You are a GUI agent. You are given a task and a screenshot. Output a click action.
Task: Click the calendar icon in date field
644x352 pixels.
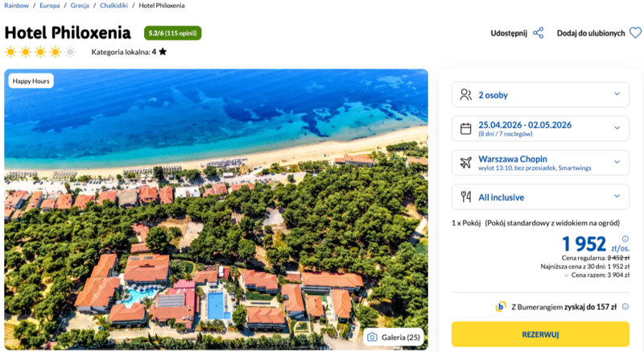465,128
